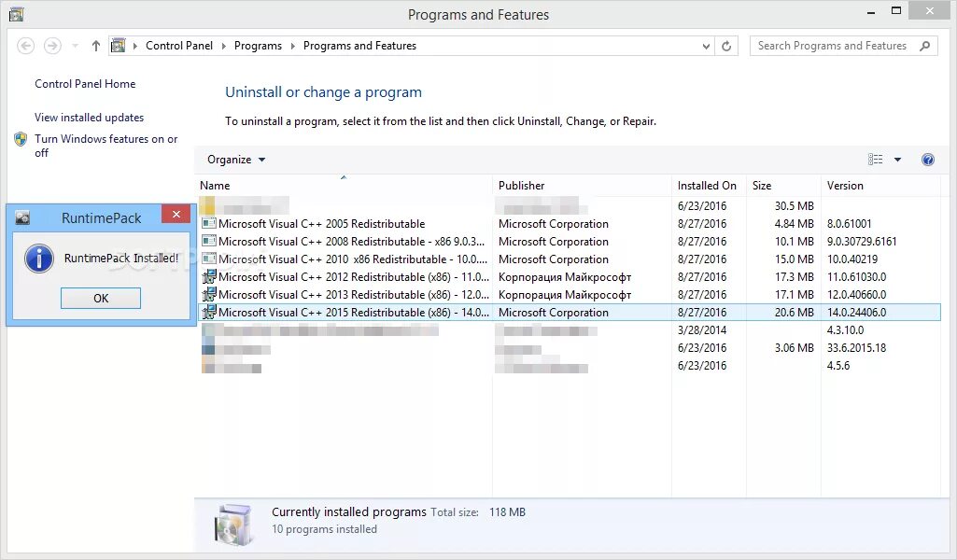Open Control Panel Home link
This screenshot has height=560, width=957.
tap(85, 84)
